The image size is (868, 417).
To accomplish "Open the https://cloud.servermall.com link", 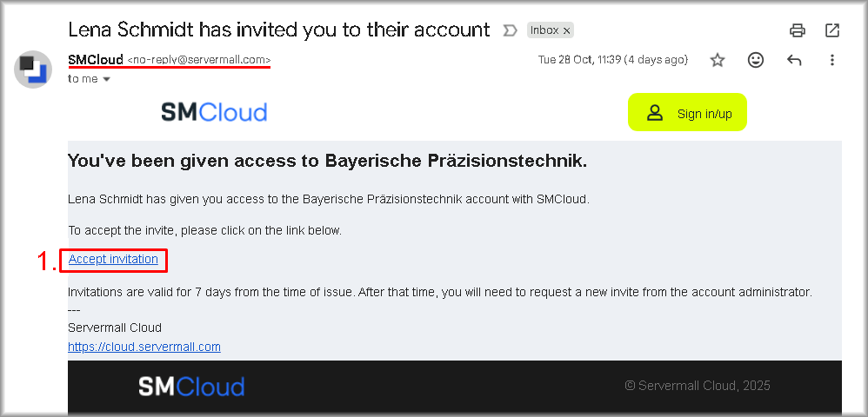I will click(x=144, y=347).
